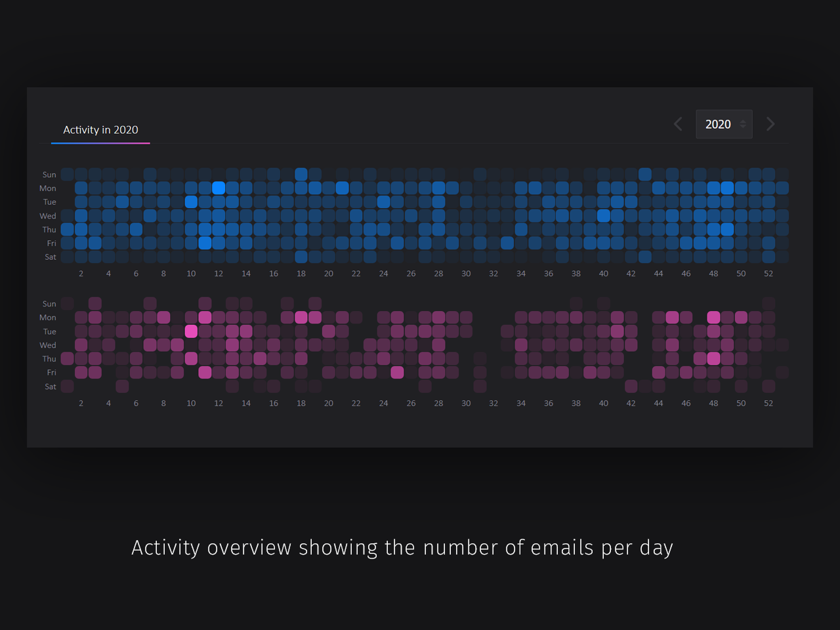This screenshot has width=840, height=630.
Task: Select the bright pink Tuesday cell near week 10
Action: tap(191, 331)
